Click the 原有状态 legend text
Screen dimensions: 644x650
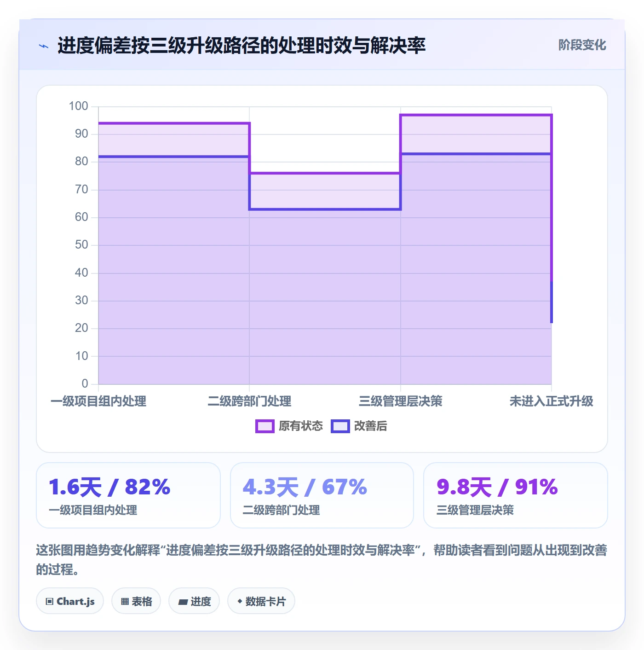(x=301, y=426)
